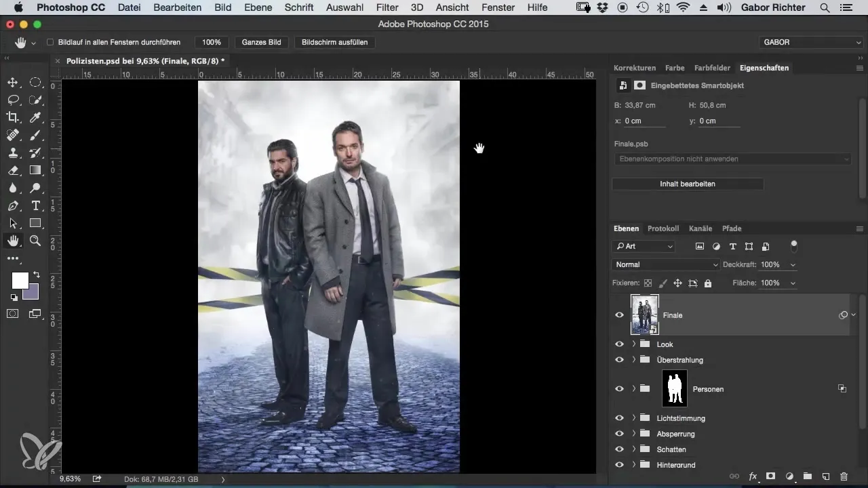The height and width of the screenshot is (488, 868).
Task: Select the Clone Stamp tool
Action: coord(12,153)
